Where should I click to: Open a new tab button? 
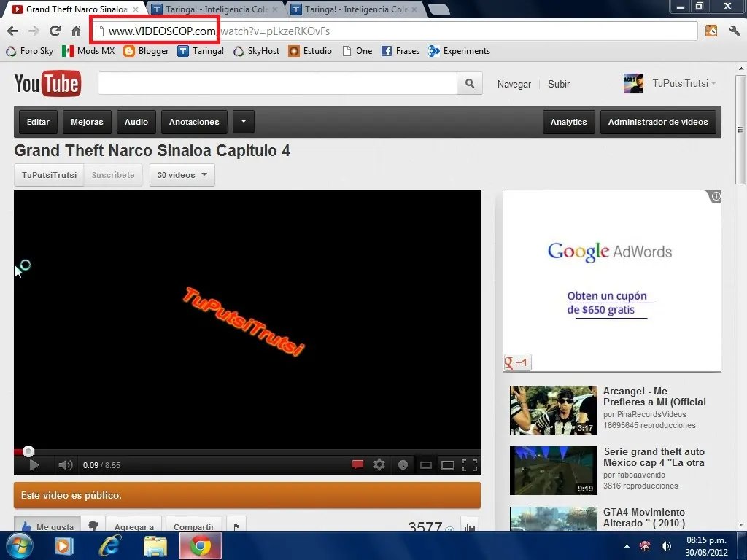tap(438, 9)
